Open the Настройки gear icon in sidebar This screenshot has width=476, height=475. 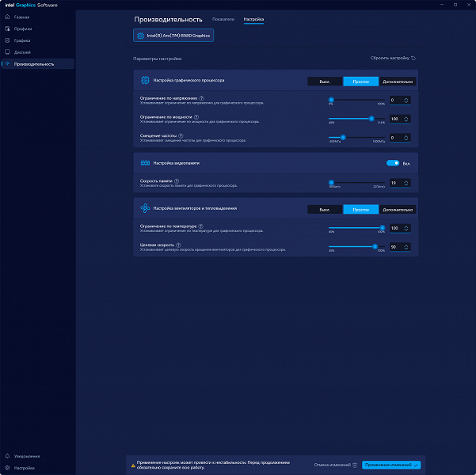[x=8, y=468]
